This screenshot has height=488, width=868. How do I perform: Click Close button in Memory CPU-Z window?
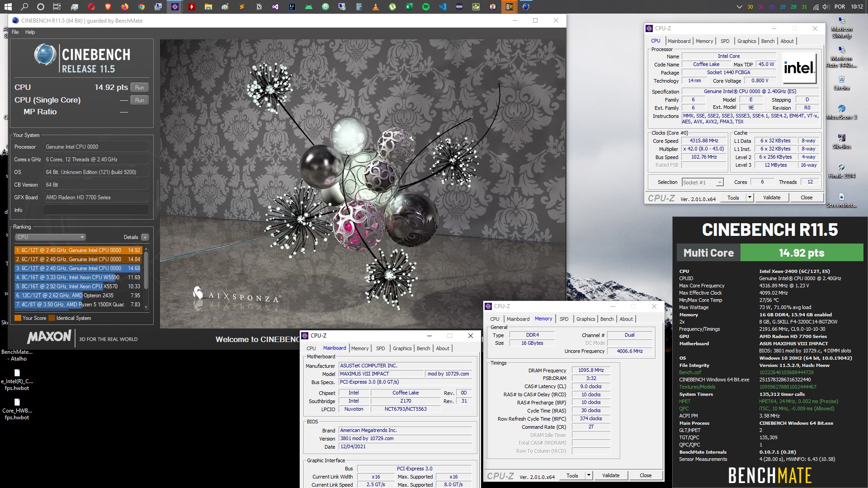(646, 475)
